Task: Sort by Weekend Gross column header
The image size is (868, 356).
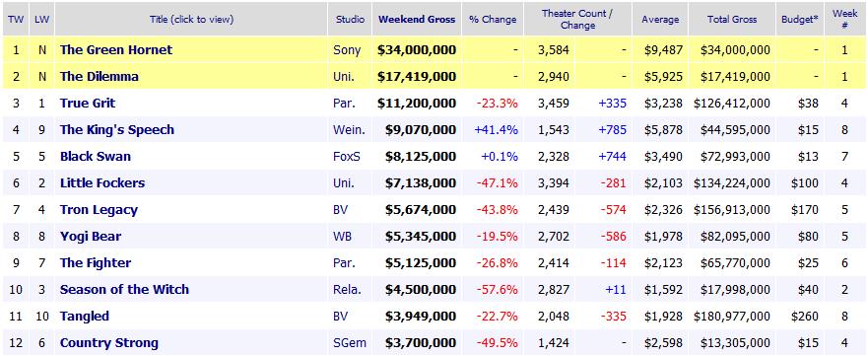Action: pos(417,19)
